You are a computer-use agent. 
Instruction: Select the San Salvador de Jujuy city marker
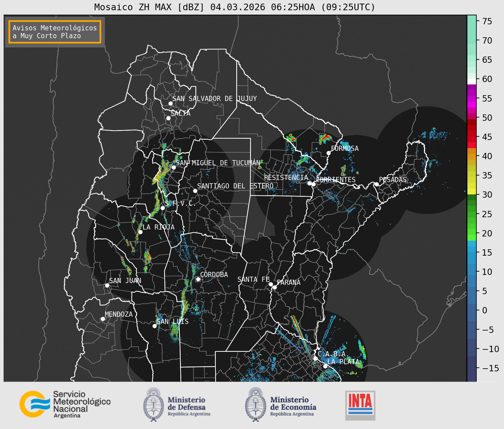pos(170,103)
